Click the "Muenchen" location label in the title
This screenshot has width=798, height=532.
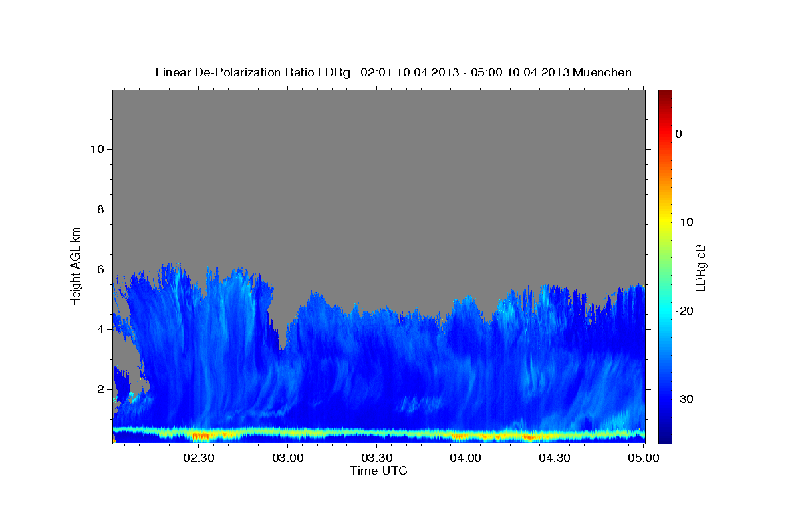(602, 72)
